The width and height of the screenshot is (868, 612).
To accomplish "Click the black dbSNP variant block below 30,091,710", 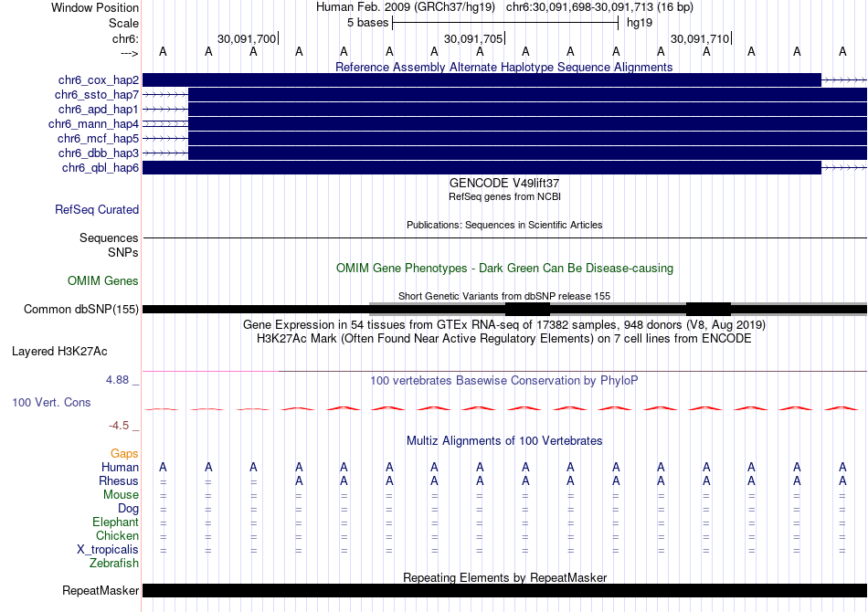I will pos(709,310).
